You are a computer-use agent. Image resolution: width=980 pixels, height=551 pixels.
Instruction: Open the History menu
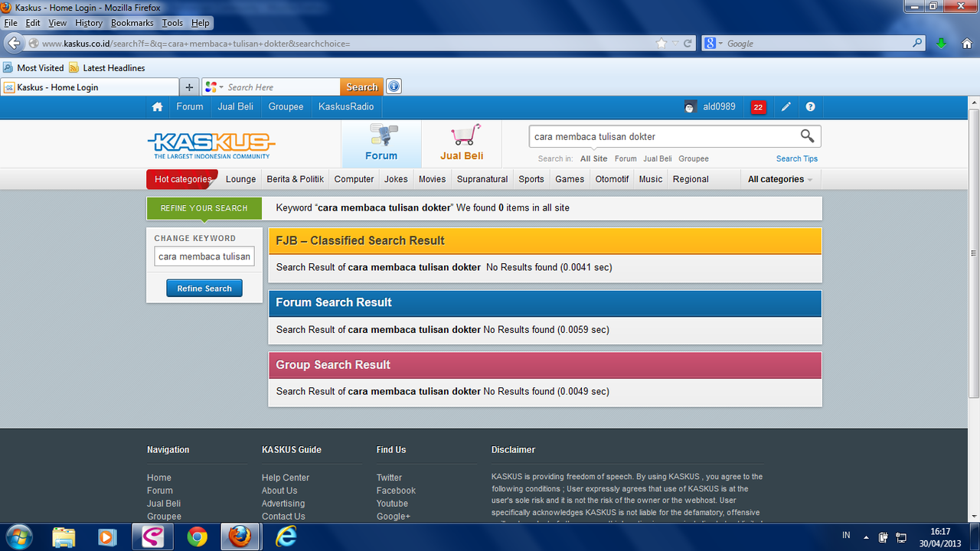pos(89,23)
